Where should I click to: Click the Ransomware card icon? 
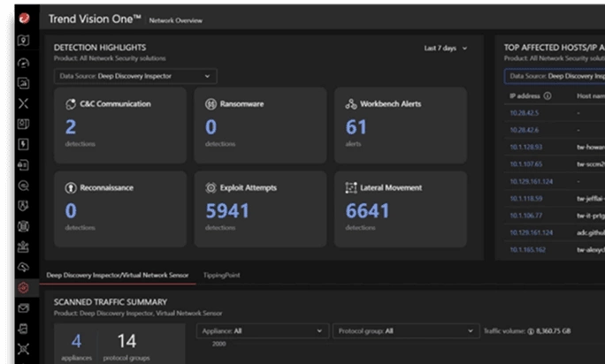(x=211, y=104)
